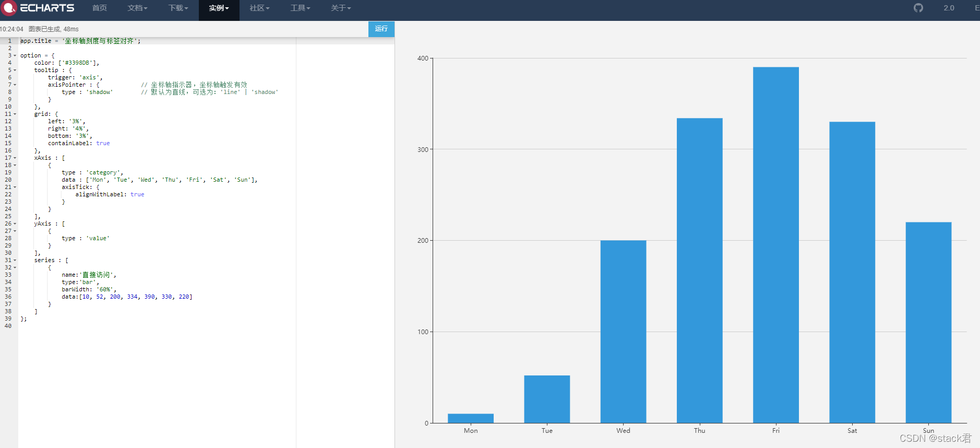The height and width of the screenshot is (448, 980).
Task: Collapse the axisTick fold arrow on line 21
Action: click(x=15, y=187)
